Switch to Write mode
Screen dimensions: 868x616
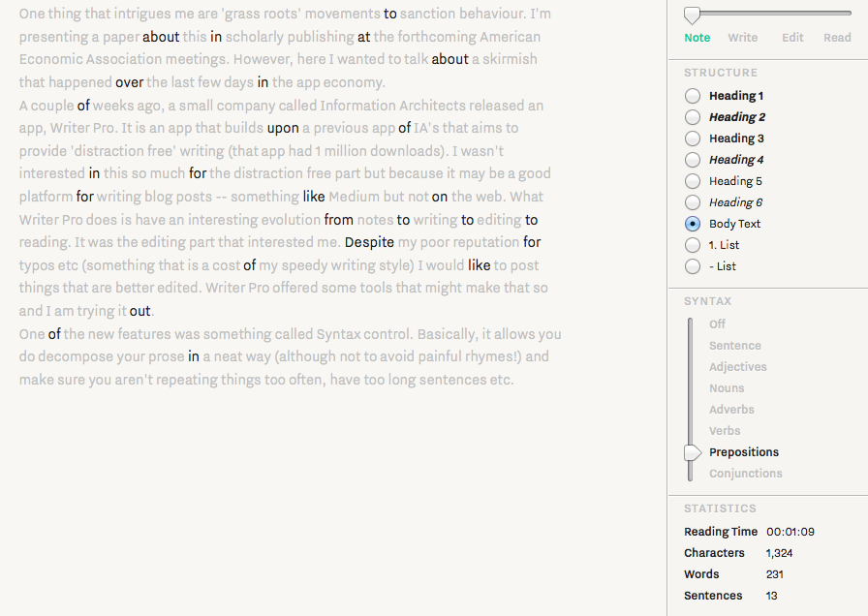(742, 38)
